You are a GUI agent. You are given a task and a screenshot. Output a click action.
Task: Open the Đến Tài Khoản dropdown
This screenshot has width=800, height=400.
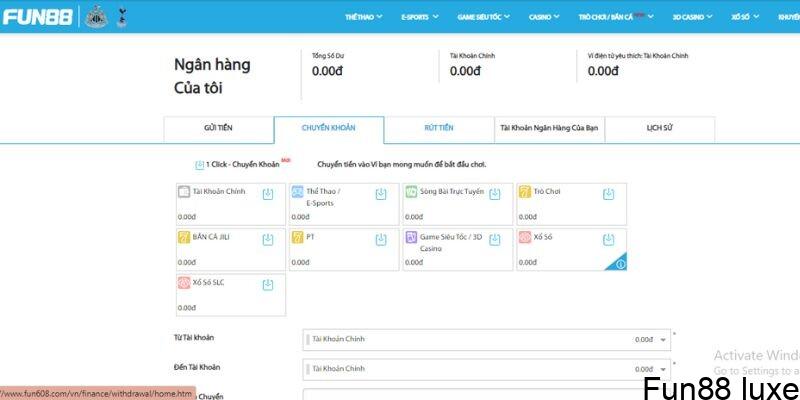(487, 369)
